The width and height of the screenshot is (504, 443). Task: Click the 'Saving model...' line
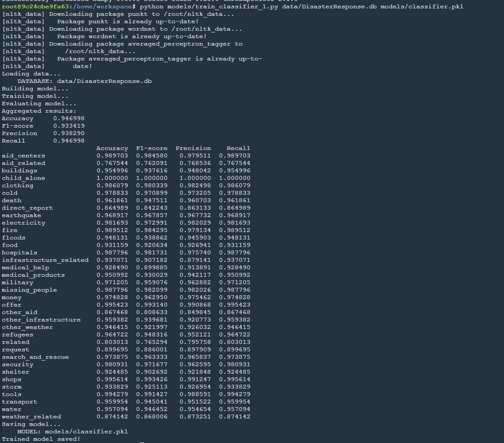tap(31, 424)
